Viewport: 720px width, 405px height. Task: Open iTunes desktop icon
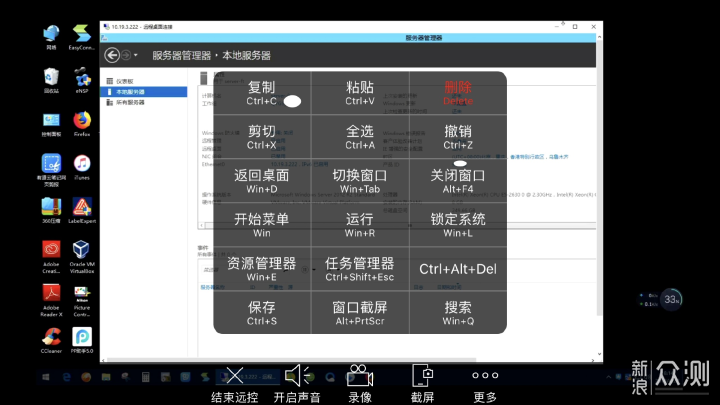pos(82,167)
